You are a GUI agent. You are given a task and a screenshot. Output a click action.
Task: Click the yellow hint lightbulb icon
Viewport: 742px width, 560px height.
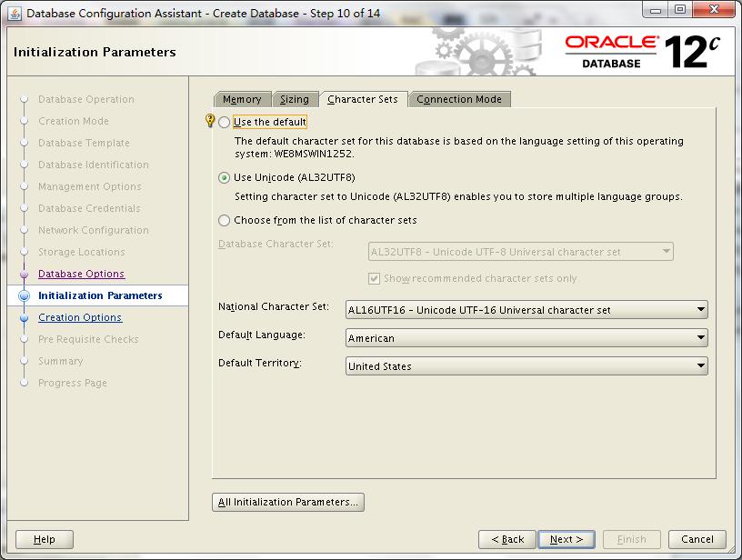pyautogui.click(x=210, y=121)
